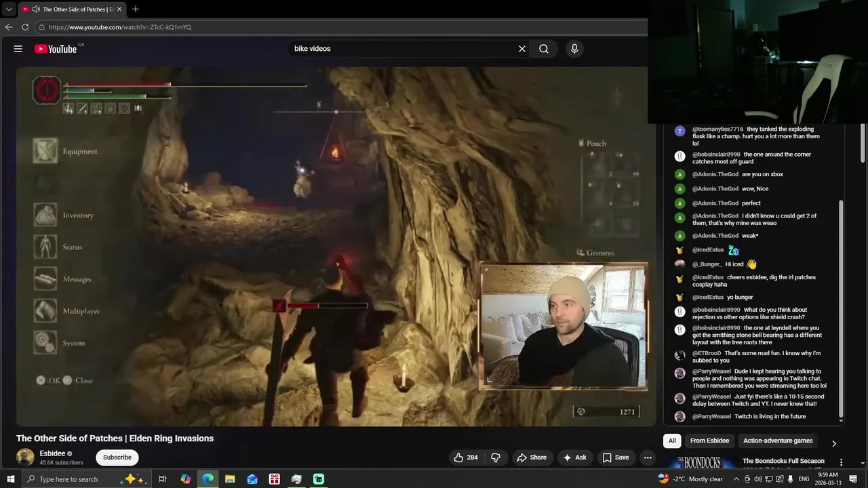Viewport: 868px width, 488px height.
Task: Click the live chat scrollbar
Action: tap(842, 308)
